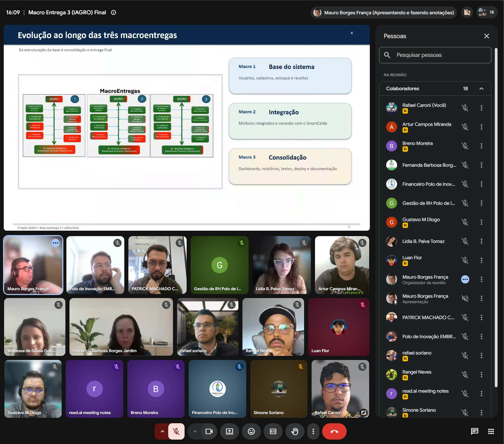Click Gustavo M Diogo video tile
Viewport: 504px width, 444px height.
pyautogui.click(x=33, y=389)
